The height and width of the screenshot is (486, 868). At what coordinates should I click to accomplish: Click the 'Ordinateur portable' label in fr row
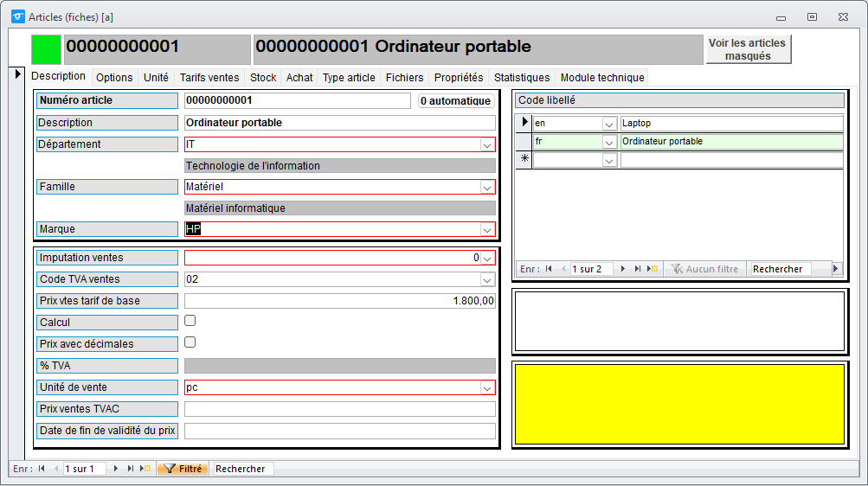point(732,142)
